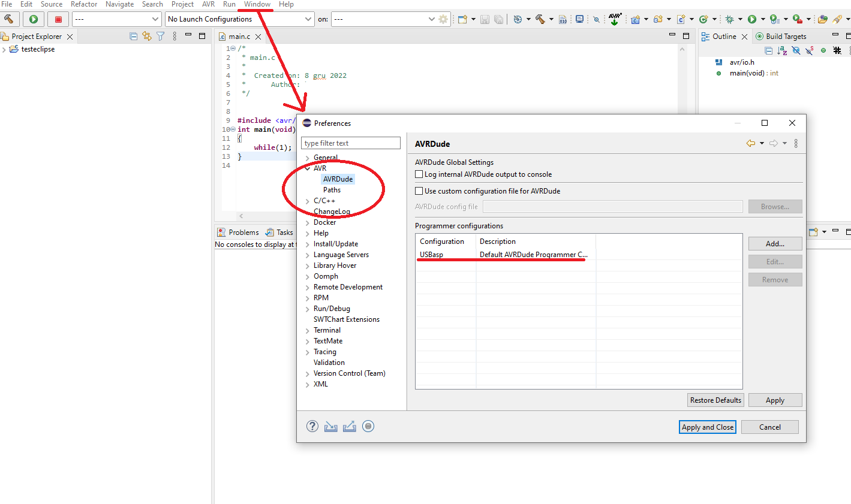851x504 pixels.
Task: Select avr/io.h in the Outline view
Action: (x=742, y=62)
